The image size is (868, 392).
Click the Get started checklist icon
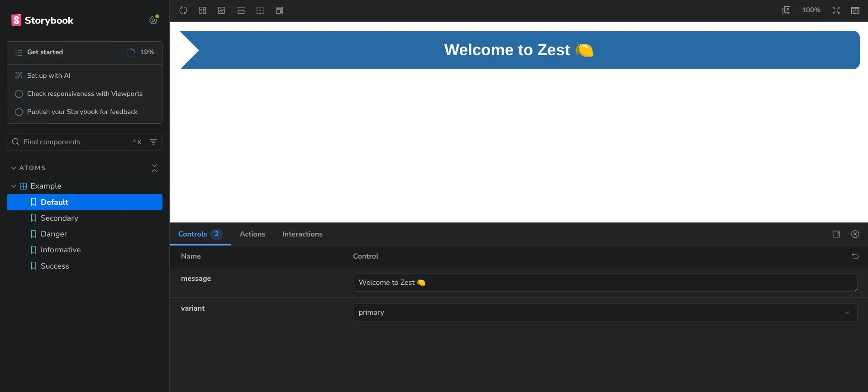pos(19,52)
